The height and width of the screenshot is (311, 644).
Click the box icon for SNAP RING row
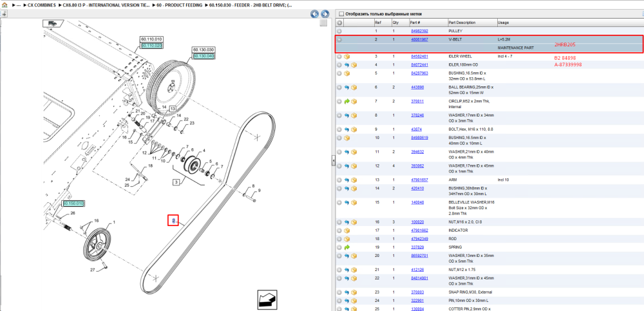pos(354,292)
